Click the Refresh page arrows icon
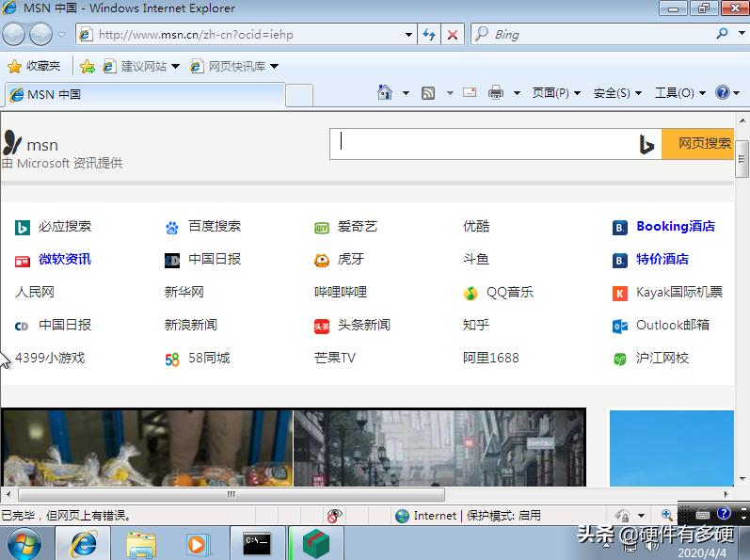750x560 pixels. point(429,35)
